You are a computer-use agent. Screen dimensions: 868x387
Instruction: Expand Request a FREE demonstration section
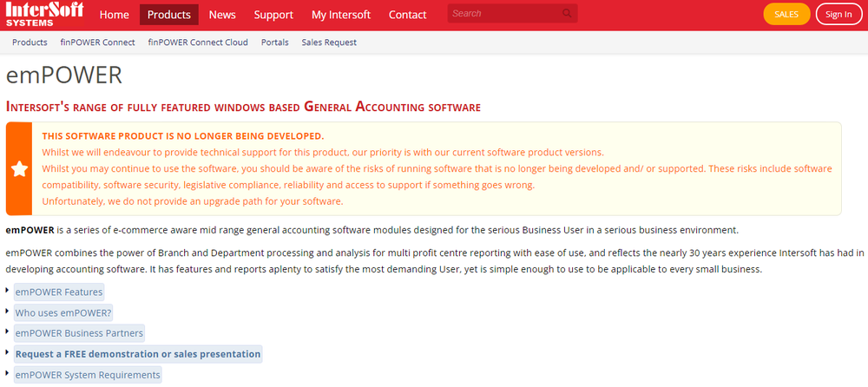click(x=138, y=354)
